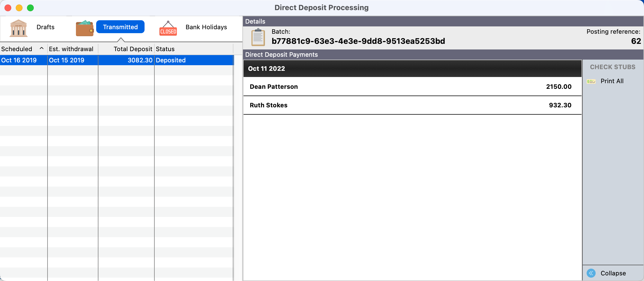Click the CLOSED sign Bank Holidays icon
The width and height of the screenshot is (644, 281).
[168, 28]
